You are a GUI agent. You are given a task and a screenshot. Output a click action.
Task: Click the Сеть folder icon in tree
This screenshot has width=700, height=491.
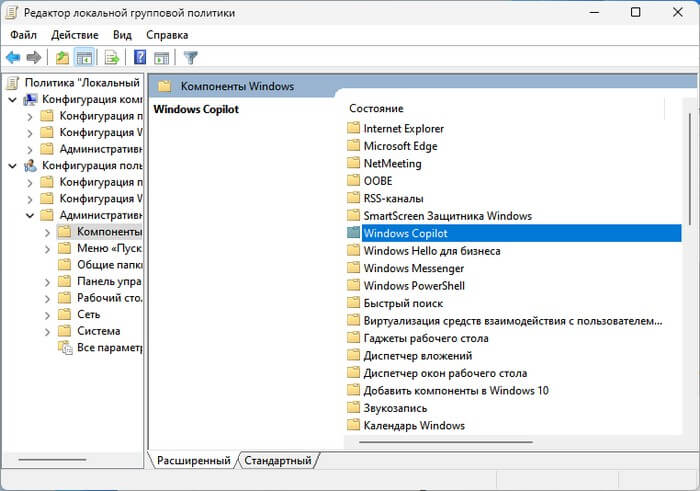click(65, 315)
